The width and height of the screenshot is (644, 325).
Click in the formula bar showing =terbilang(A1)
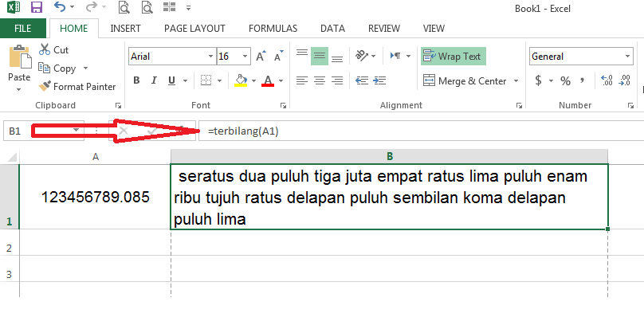(x=421, y=131)
